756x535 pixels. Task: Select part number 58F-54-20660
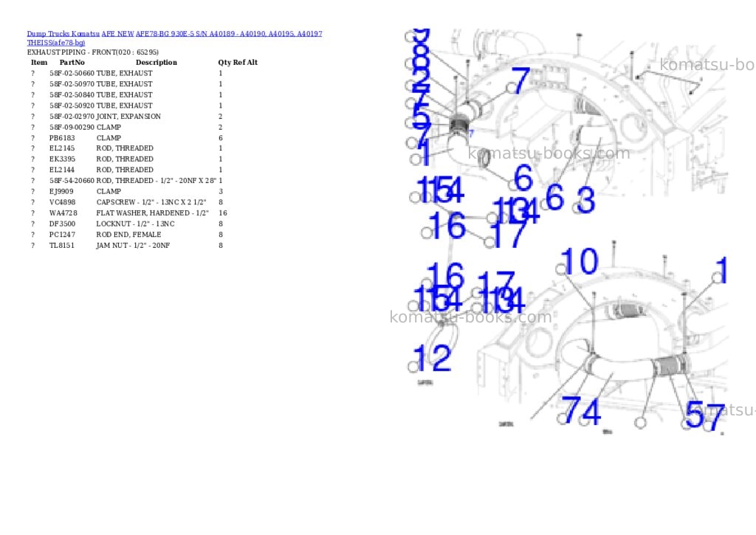point(72,181)
